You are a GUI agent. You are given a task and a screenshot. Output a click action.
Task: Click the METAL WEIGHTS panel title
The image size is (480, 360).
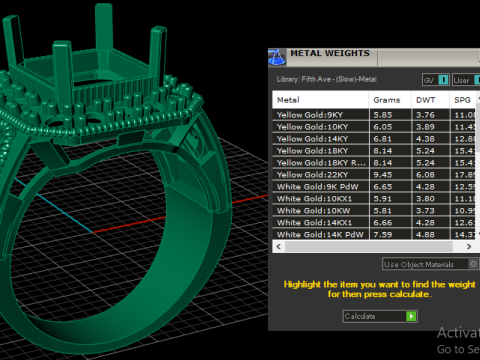(x=330, y=53)
